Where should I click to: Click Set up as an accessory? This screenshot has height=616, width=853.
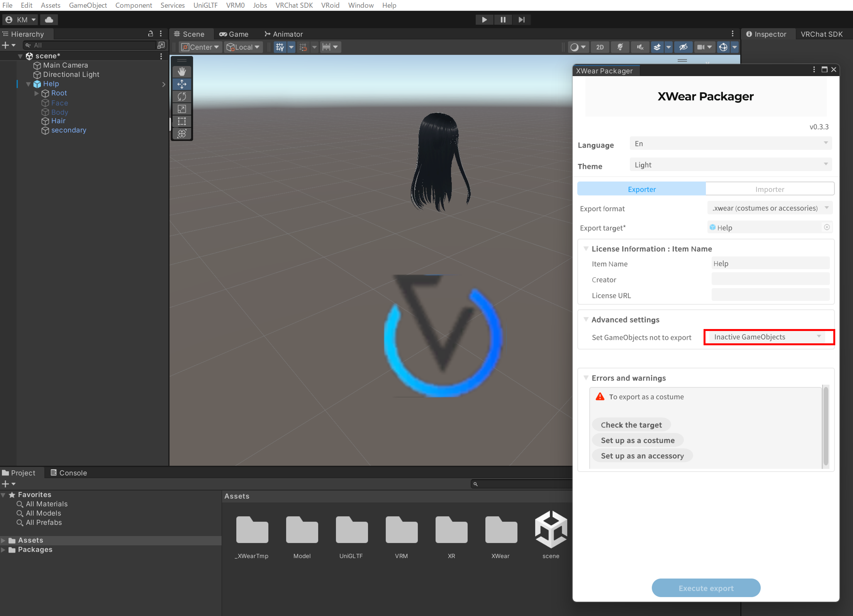(642, 455)
